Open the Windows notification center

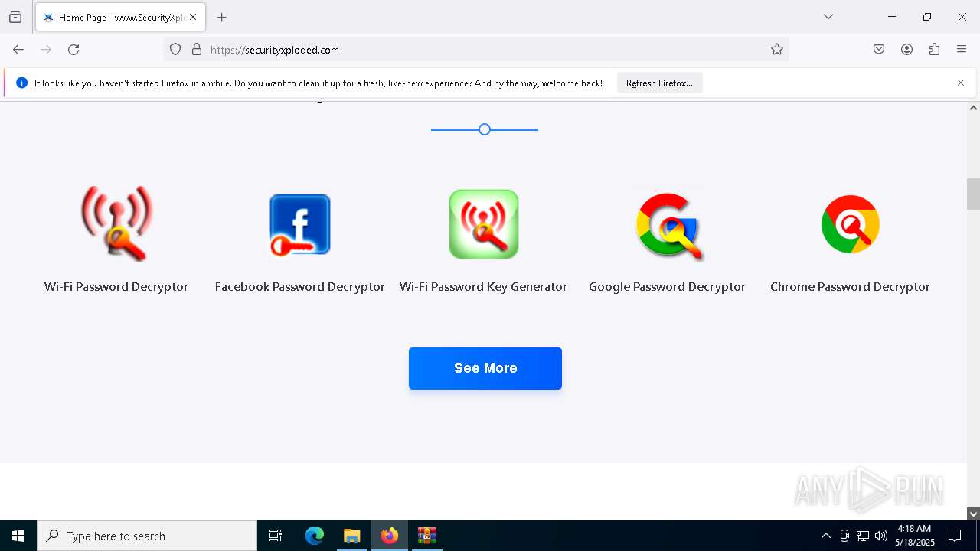pos(955,536)
